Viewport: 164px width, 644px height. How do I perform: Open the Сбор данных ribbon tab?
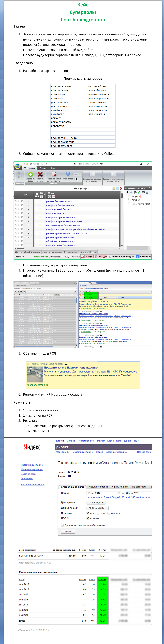click(29, 168)
